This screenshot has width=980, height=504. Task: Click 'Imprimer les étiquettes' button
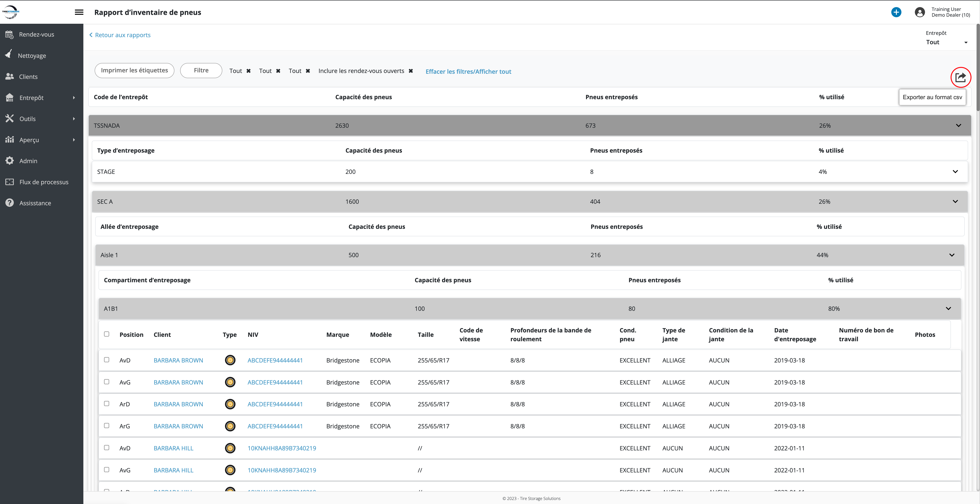click(x=134, y=70)
